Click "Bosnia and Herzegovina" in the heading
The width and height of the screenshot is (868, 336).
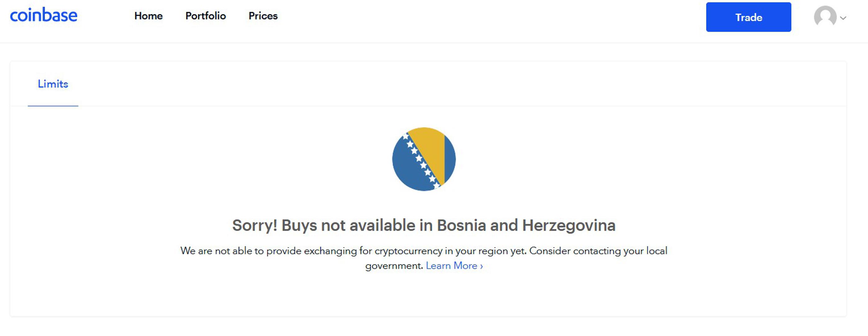click(526, 225)
